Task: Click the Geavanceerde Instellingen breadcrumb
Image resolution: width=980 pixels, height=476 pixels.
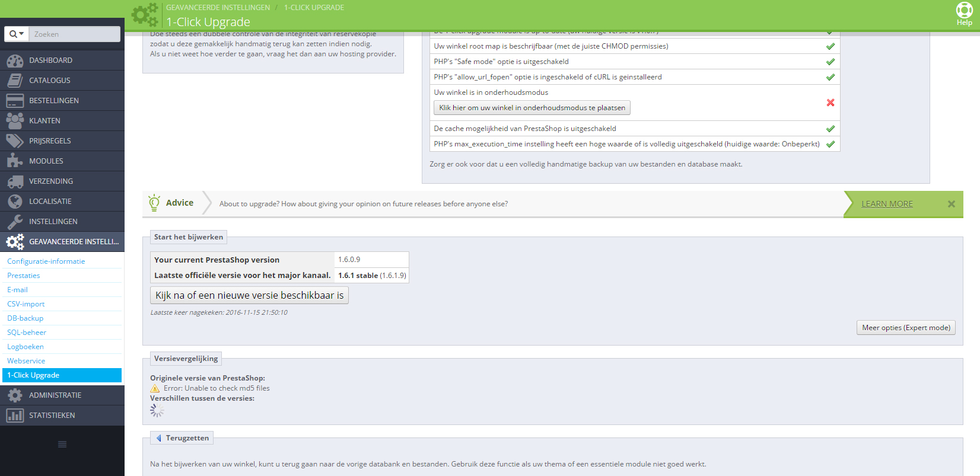Action: 218,8
